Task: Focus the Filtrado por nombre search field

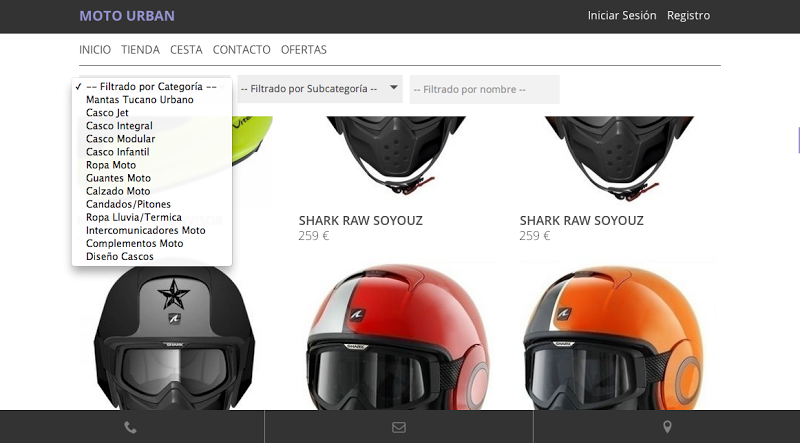Action: pyautogui.click(x=484, y=89)
